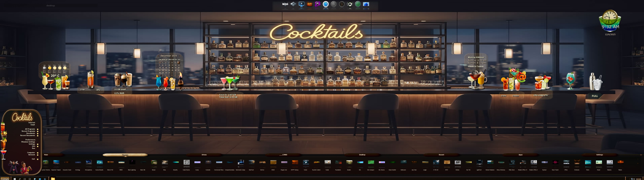Click the Nexus logo icon in dock
This screenshot has width=644, height=180.
[285, 4]
